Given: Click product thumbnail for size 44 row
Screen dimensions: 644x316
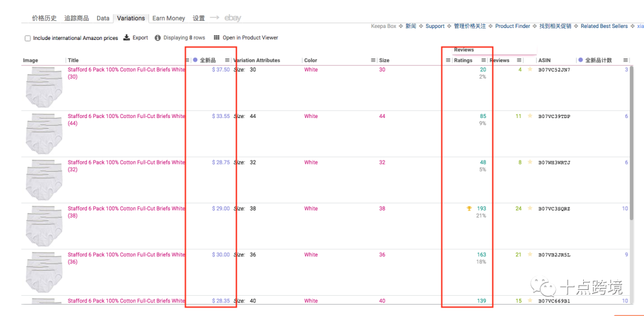Looking at the screenshot, I should click(x=44, y=134).
